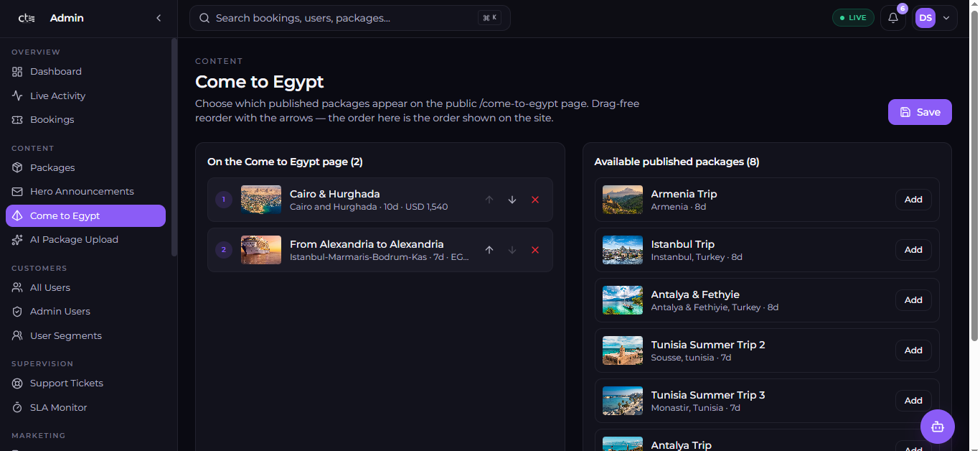Click the "Sousse, tunisia · 7d" subtitle
This screenshot has height=451, width=980.
[x=691, y=358]
